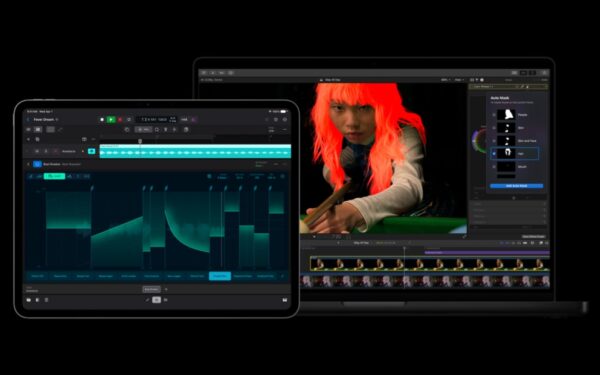Toggle the Cycle button beside Record
Screen dimensions: 600x375
(x=129, y=119)
